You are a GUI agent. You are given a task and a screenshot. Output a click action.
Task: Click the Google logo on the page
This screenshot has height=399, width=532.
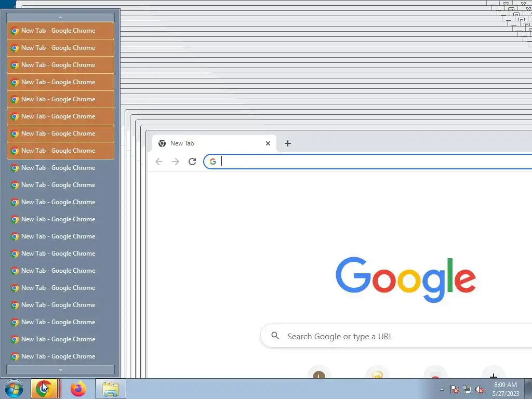[x=406, y=280]
